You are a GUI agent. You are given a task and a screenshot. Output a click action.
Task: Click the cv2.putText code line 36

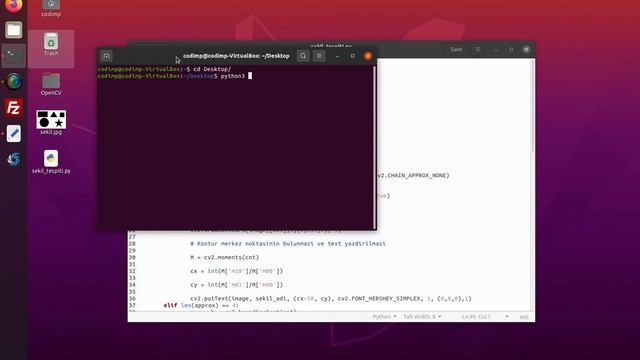331,299
